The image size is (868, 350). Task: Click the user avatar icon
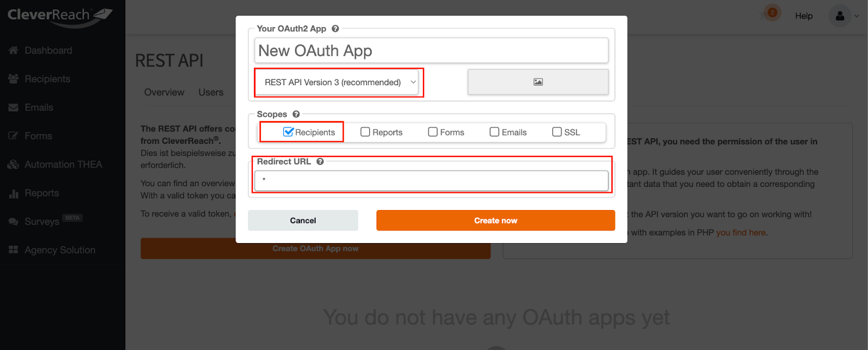[x=840, y=16]
